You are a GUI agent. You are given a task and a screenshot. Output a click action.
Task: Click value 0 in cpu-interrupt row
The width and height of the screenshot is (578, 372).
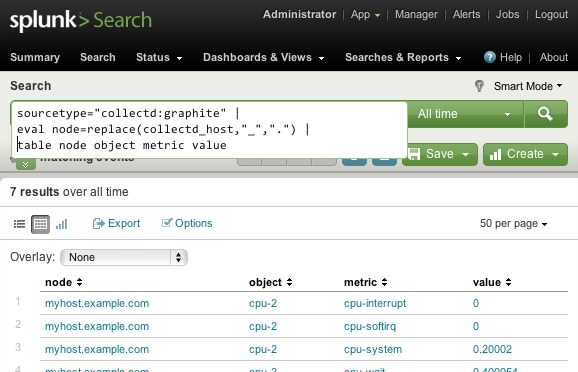(x=476, y=303)
